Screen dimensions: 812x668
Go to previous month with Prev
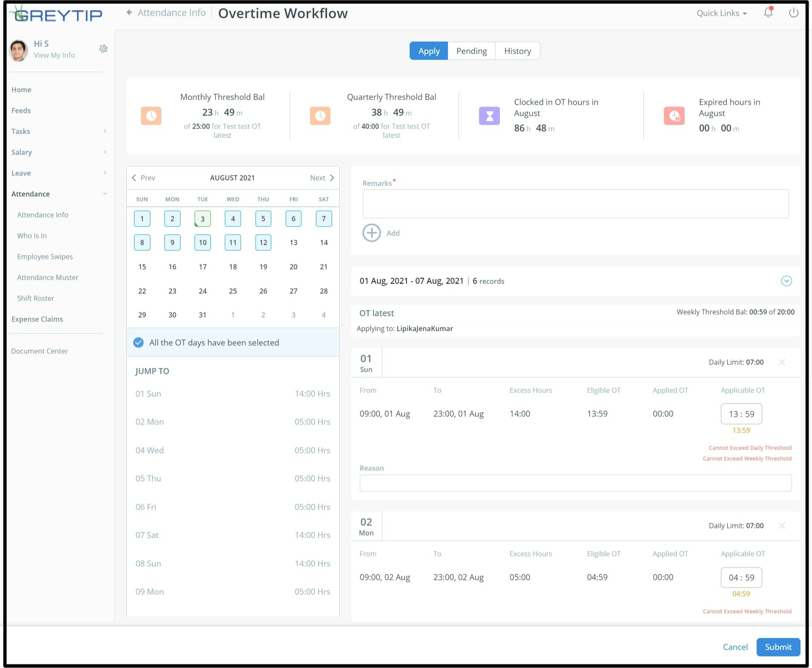pos(143,178)
